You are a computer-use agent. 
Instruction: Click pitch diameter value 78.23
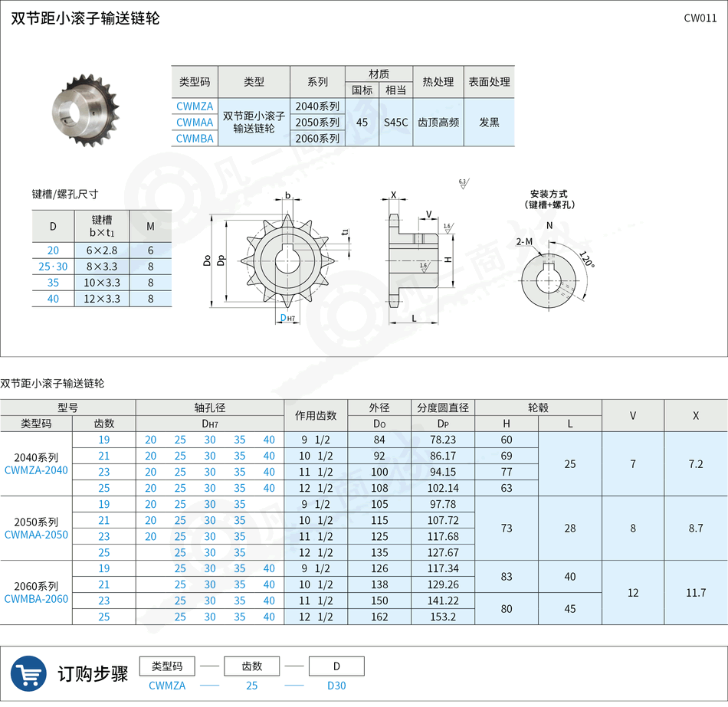click(443, 440)
